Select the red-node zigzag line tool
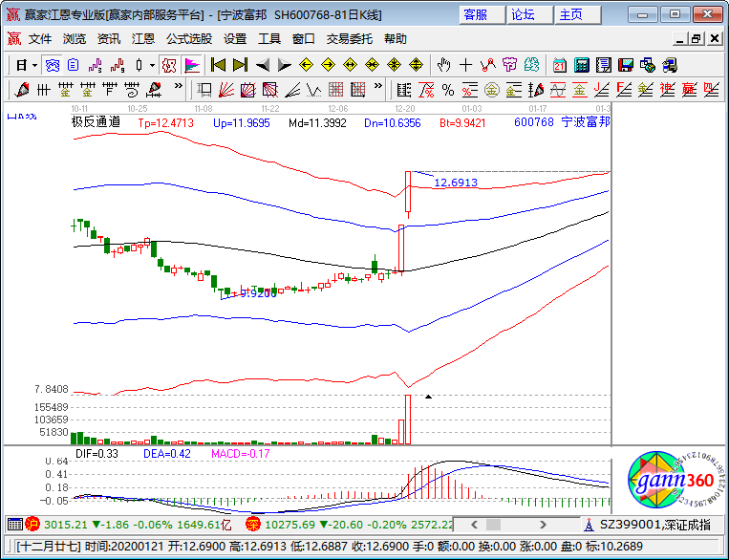Image resolution: width=729 pixels, height=560 pixels. [x=488, y=65]
